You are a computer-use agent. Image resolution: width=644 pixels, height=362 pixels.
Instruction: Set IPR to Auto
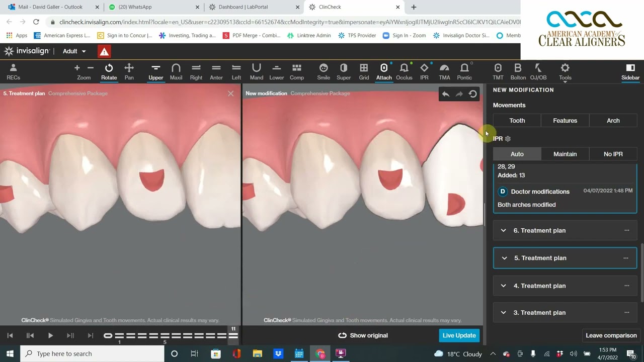pyautogui.click(x=517, y=154)
